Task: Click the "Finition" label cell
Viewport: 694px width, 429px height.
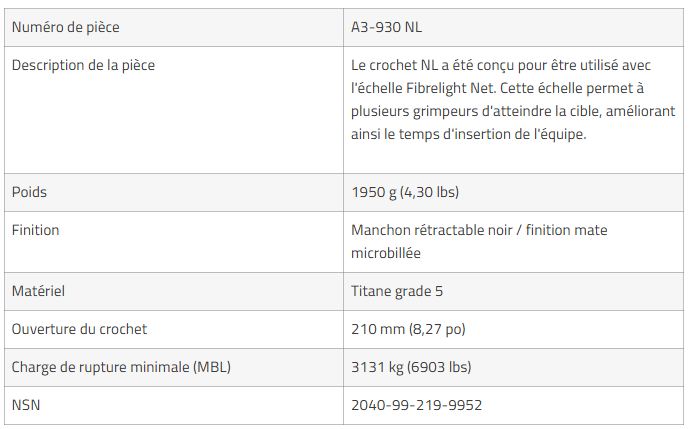Action: point(35,230)
